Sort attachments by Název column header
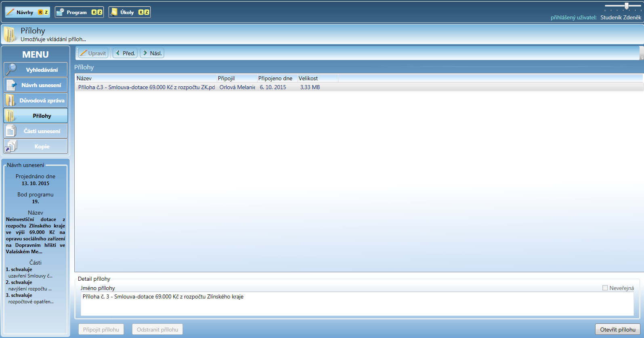Image resolution: width=644 pixels, height=338 pixels. [146, 78]
